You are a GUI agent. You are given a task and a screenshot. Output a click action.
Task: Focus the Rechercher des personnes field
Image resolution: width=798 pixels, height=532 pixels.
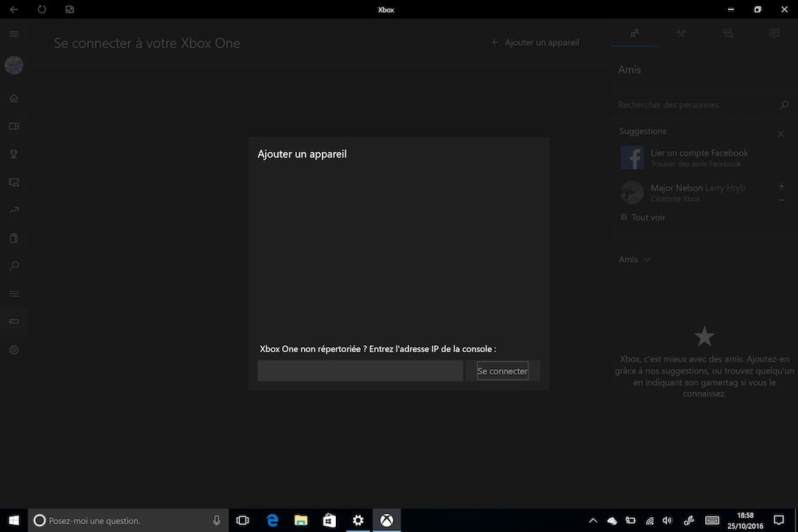click(x=695, y=105)
